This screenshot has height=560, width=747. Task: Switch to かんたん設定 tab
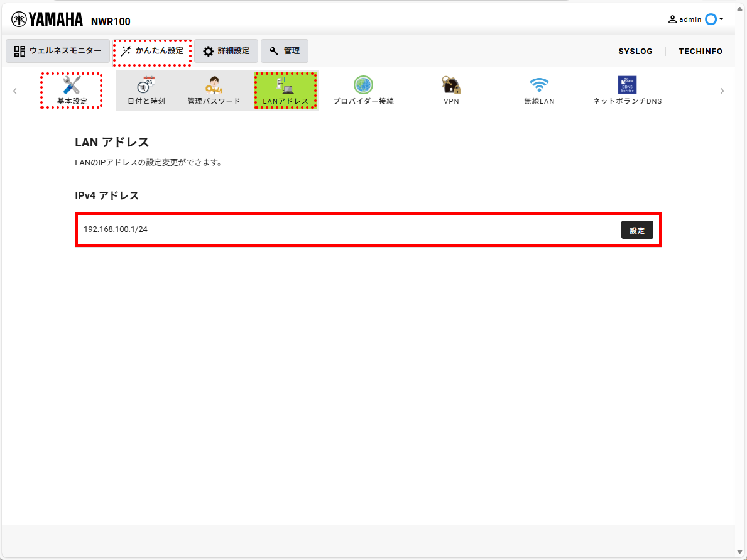click(153, 51)
